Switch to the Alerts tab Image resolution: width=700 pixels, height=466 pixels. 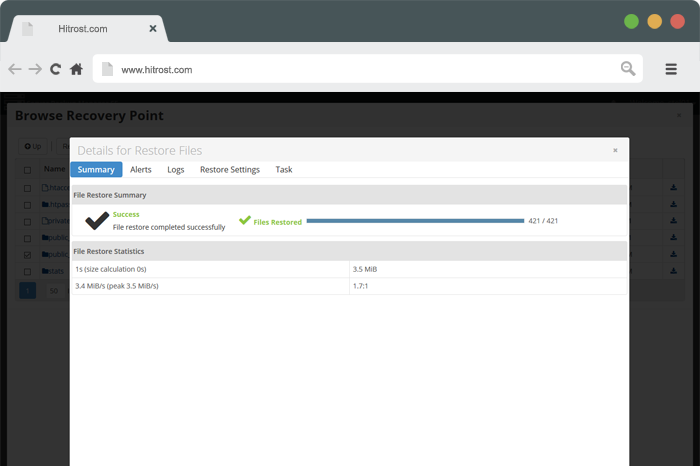click(x=141, y=170)
